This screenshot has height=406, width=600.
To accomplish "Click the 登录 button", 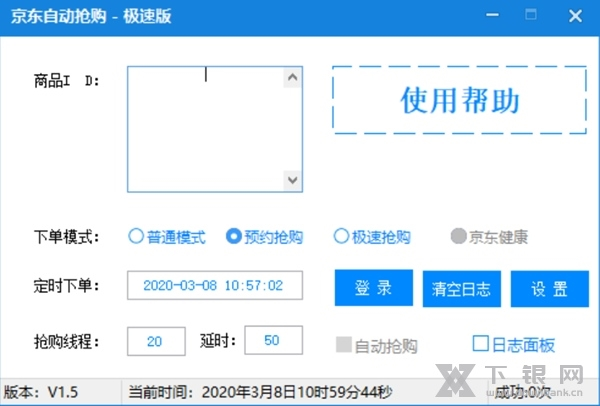I will [x=373, y=288].
